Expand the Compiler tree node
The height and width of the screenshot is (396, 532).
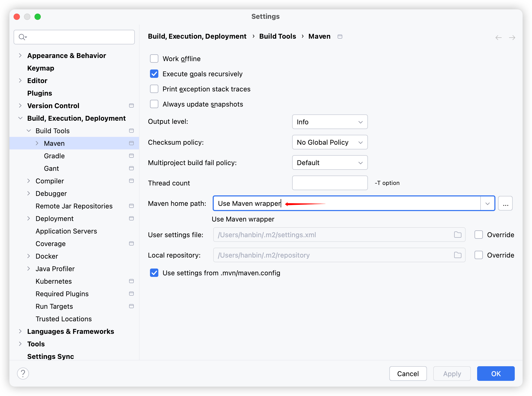tap(29, 181)
